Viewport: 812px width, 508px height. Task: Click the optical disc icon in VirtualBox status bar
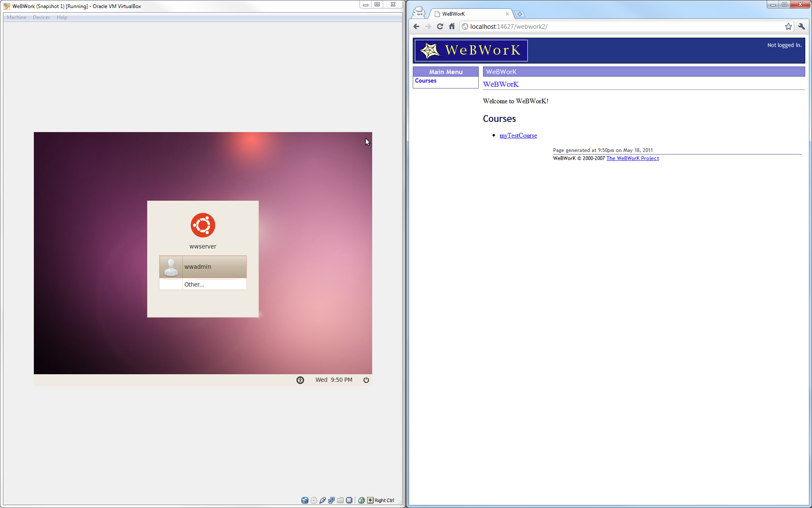click(314, 500)
